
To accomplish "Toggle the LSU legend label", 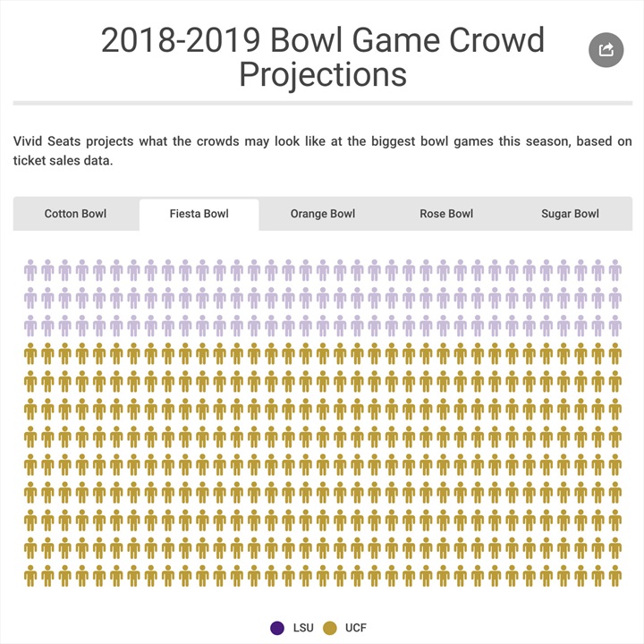I will pyautogui.click(x=303, y=628).
